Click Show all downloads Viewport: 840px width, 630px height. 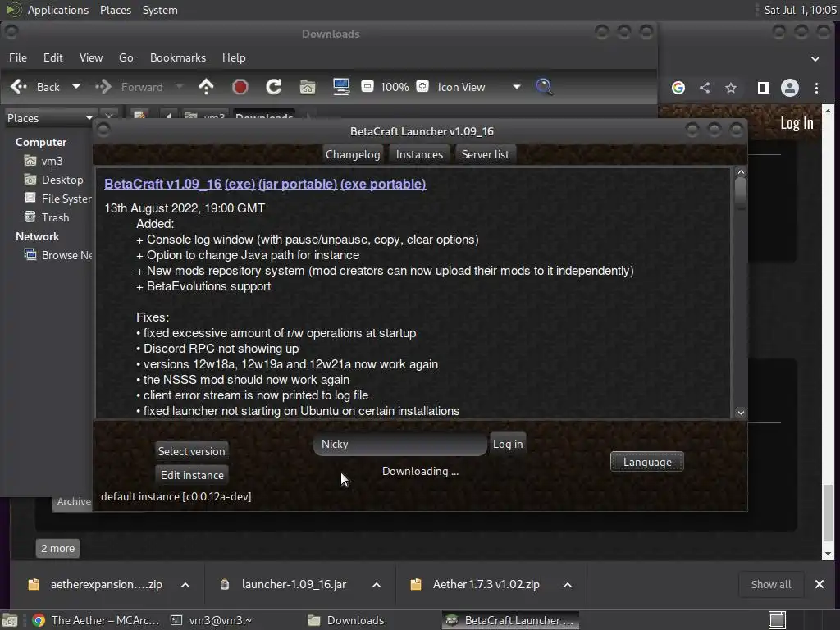point(771,584)
